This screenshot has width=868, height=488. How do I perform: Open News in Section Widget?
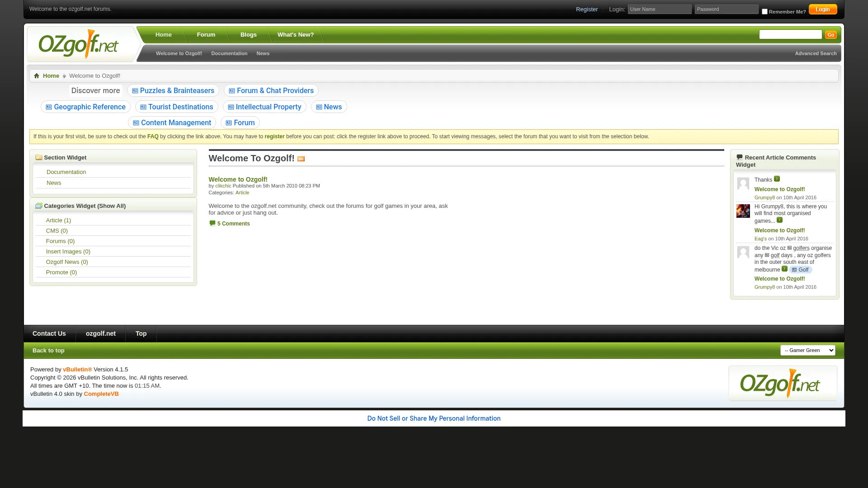tap(54, 183)
